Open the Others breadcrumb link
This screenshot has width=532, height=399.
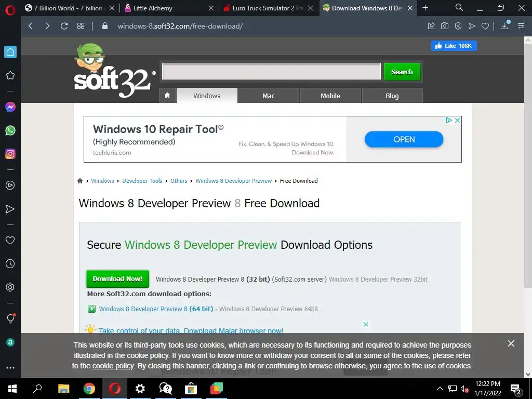tap(179, 181)
